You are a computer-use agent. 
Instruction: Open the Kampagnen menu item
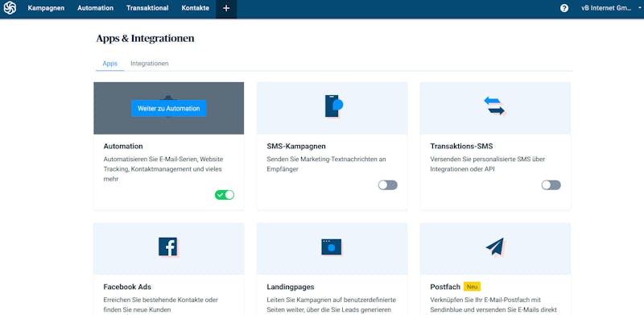[x=46, y=8]
